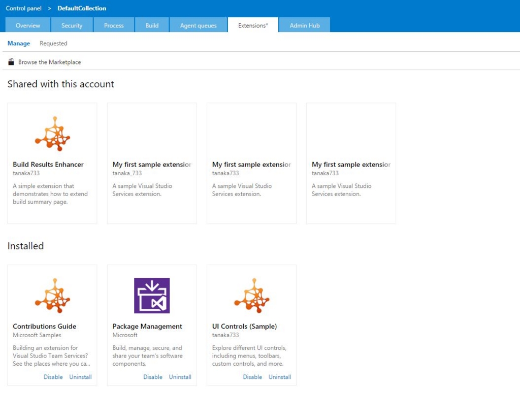Image resolution: width=520 pixels, height=420 pixels.
Task: Click the Control panel breadcrumb link
Action: point(23,8)
